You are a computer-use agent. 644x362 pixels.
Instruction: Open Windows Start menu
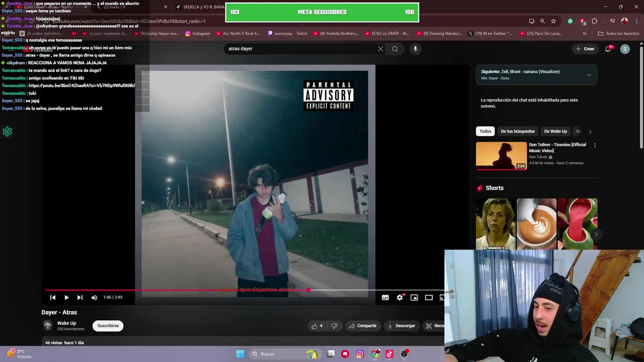[240, 354]
